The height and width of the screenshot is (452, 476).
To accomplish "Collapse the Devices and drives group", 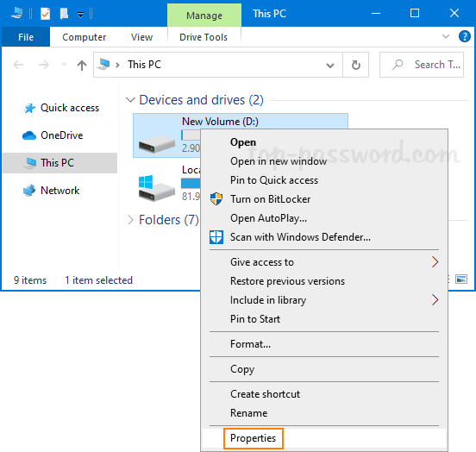I will [x=130, y=100].
